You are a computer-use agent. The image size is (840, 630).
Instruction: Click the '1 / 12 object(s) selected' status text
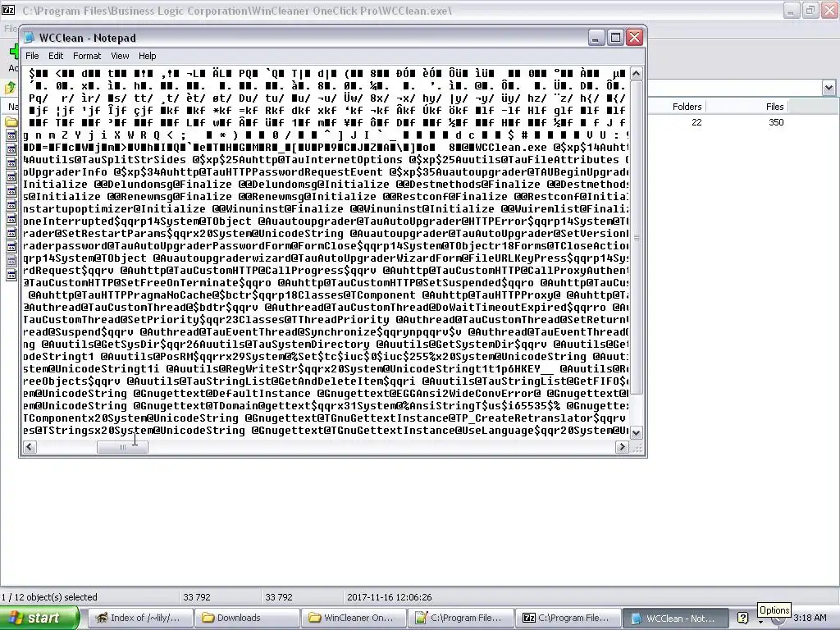click(x=49, y=597)
